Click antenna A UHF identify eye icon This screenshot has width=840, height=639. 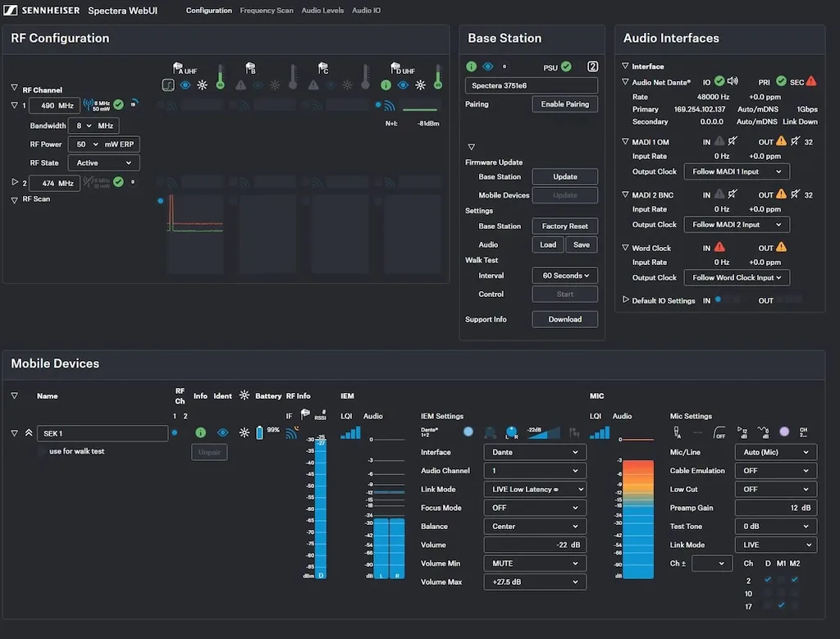pyautogui.click(x=185, y=84)
